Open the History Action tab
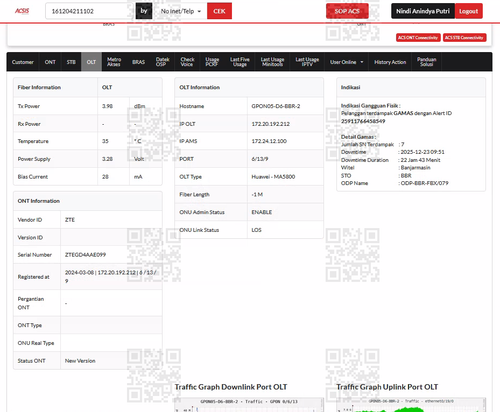Image resolution: width=500 pixels, height=412 pixels. point(390,62)
